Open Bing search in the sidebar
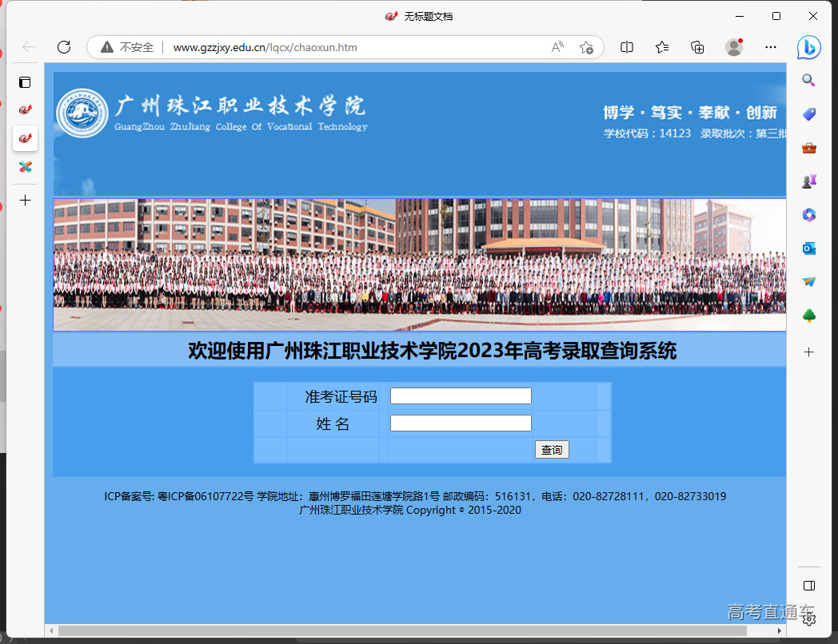Screen dimensions: 838x644 pyautogui.click(x=808, y=80)
